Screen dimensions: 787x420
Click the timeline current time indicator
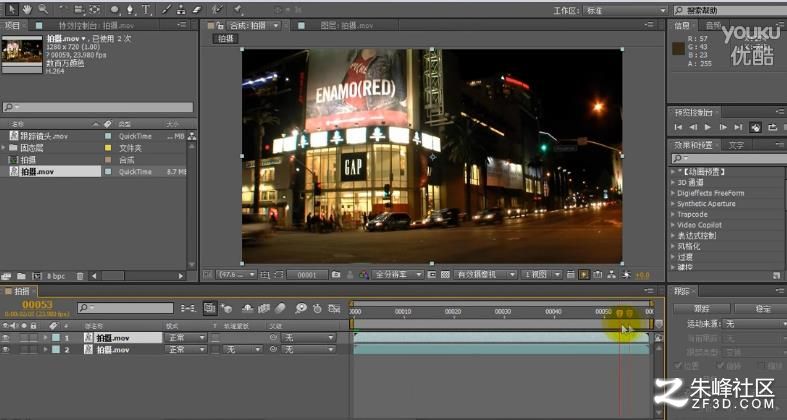[x=619, y=313]
